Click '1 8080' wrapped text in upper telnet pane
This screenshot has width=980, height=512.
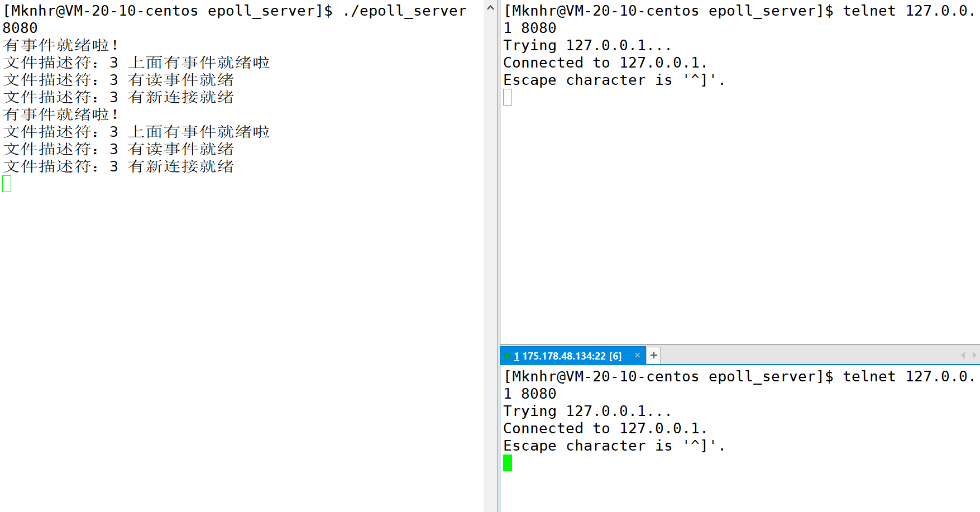point(530,28)
